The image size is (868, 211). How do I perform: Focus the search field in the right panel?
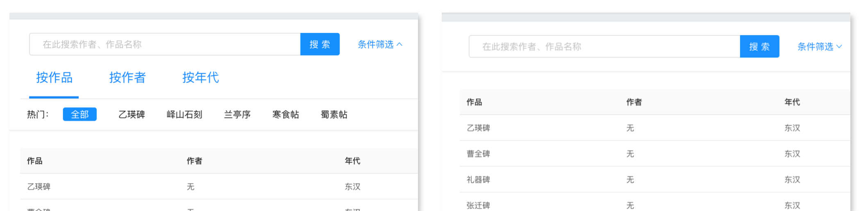pyautogui.click(x=604, y=47)
